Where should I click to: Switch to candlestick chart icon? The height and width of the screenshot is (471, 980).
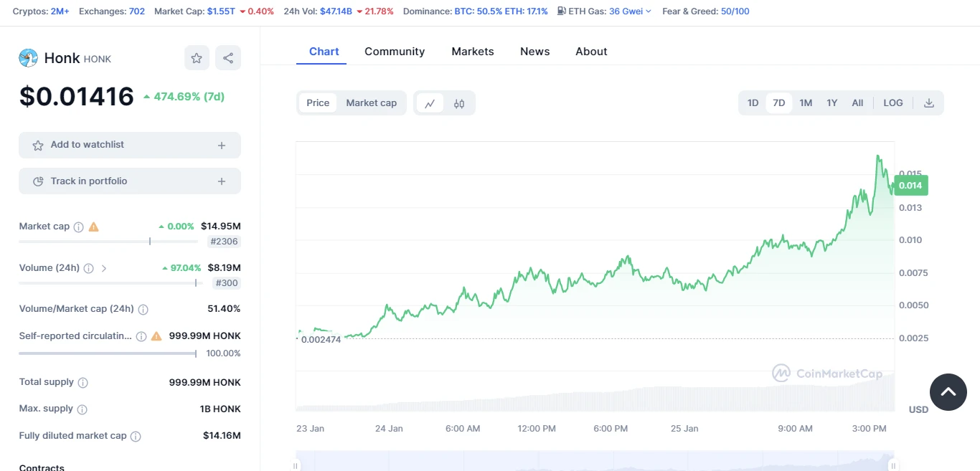pos(459,103)
